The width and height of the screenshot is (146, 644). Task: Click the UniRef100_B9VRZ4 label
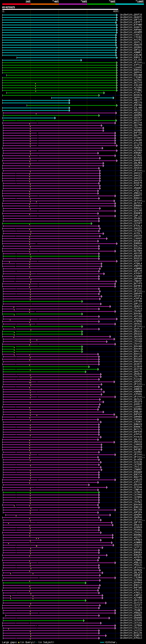(131, 95)
